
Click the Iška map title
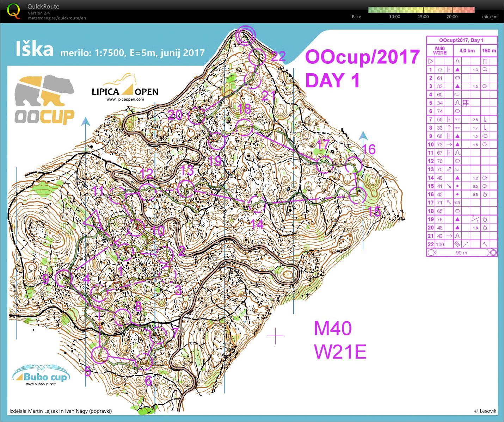pyautogui.click(x=34, y=49)
